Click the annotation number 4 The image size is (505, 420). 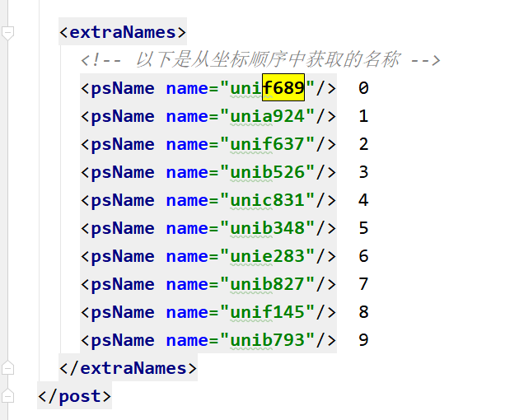pyautogui.click(x=363, y=200)
